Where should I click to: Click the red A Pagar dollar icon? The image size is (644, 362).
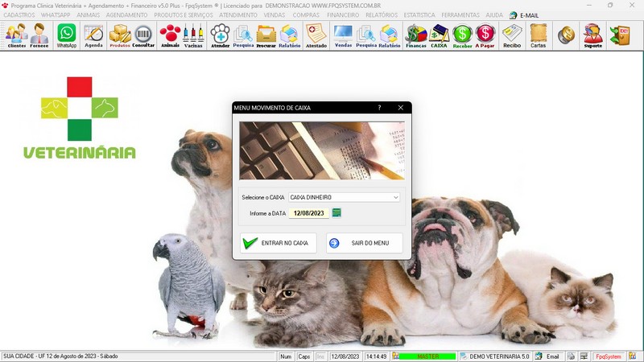[485, 35]
